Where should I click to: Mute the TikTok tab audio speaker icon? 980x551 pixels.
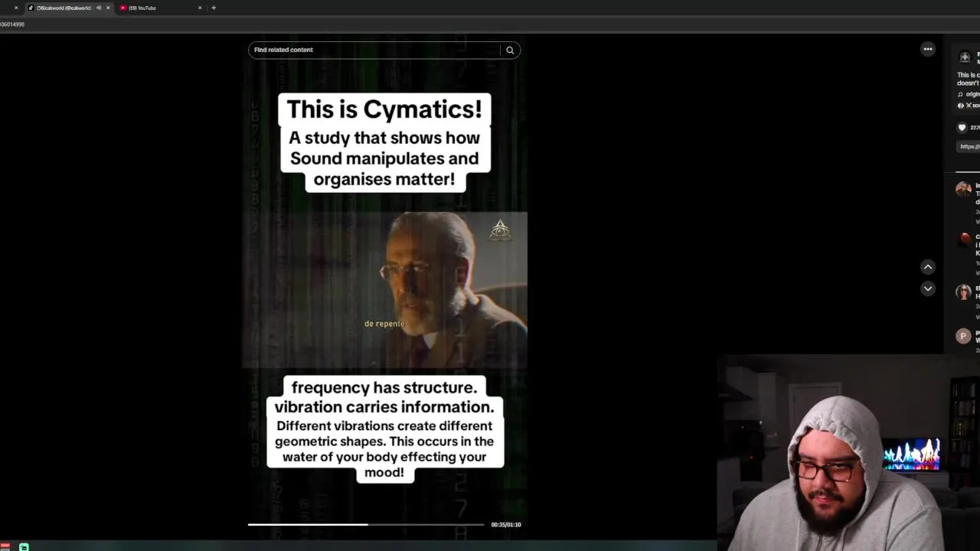[99, 8]
